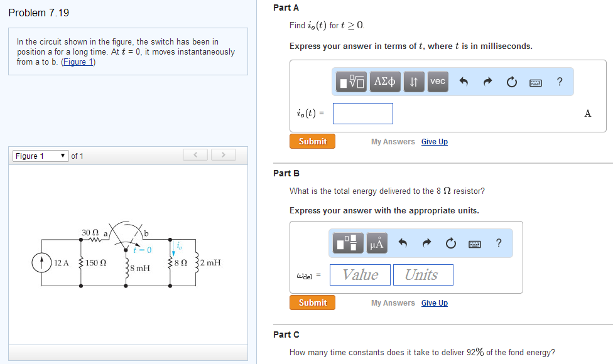Open the math templates palette in Part A
This screenshot has height=364, width=613.
(x=350, y=82)
